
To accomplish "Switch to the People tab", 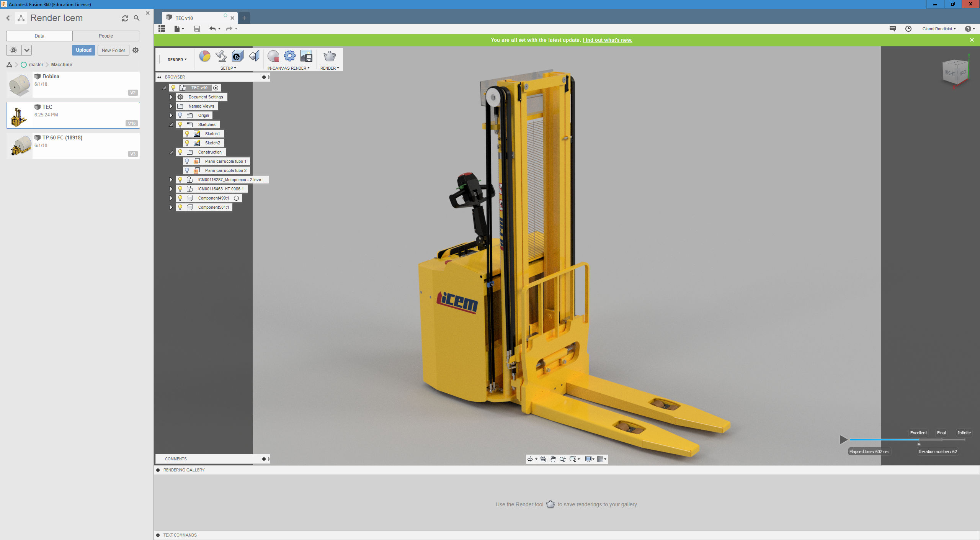I will (106, 36).
